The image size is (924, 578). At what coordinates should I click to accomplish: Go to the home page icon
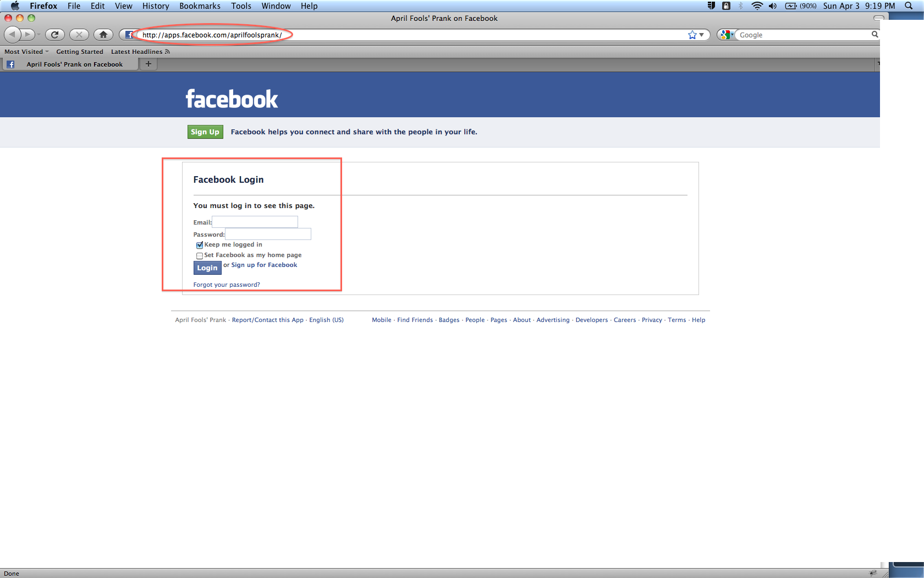pyautogui.click(x=103, y=35)
